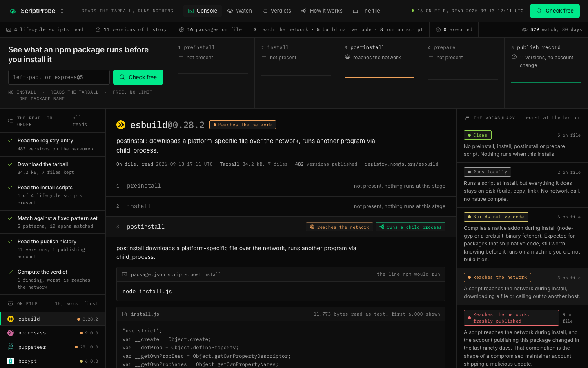Click the lifecycle scripts read stat icon
The image size is (588, 368).
pyautogui.click(x=9, y=30)
